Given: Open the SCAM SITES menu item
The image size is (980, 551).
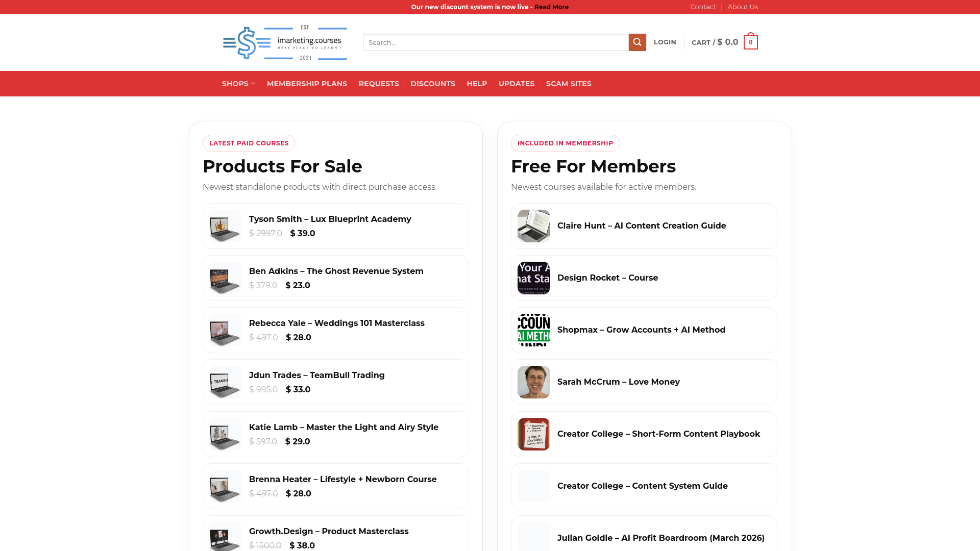Looking at the screenshot, I should 569,84.
